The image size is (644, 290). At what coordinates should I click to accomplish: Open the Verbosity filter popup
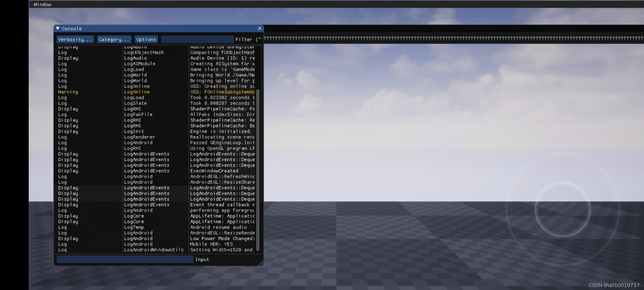(75, 39)
